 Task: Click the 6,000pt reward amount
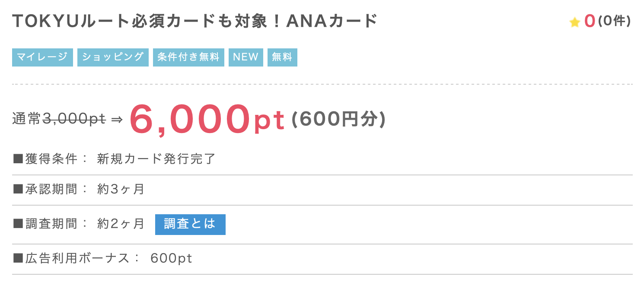click(207, 120)
